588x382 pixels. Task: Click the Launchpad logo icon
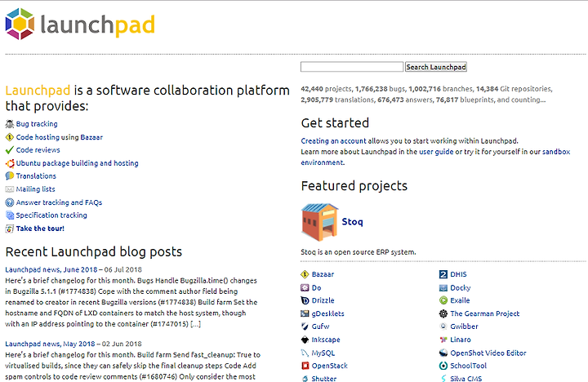[x=20, y=24]
